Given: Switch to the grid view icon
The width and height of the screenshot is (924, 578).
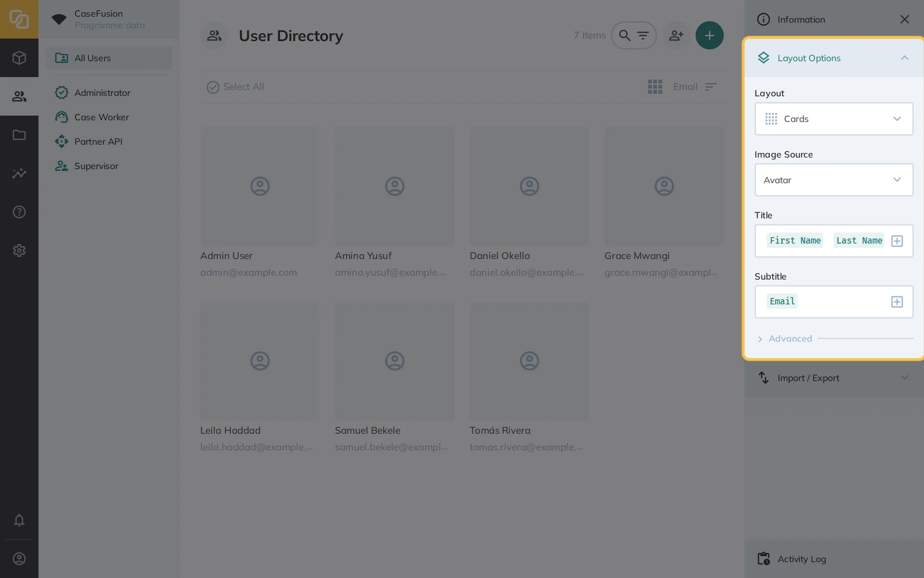Looking at the screenshot, I should pyautogui.click(x=655, y=86).
